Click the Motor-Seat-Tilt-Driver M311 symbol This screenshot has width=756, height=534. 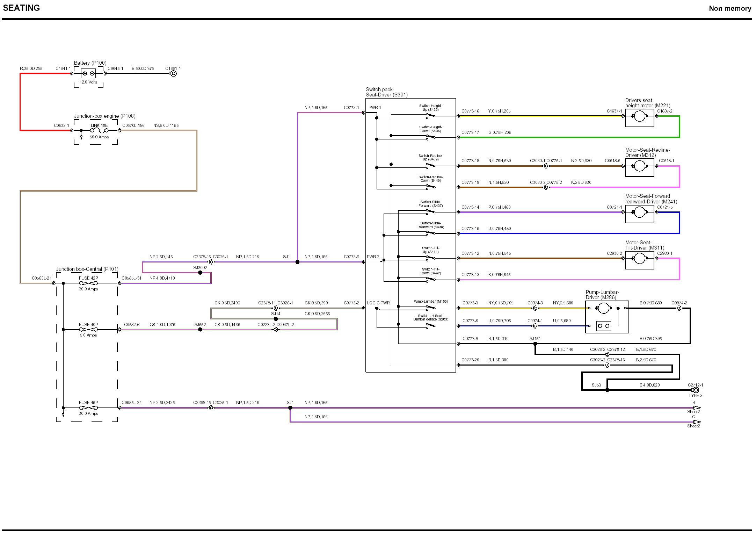click(639, 259)
